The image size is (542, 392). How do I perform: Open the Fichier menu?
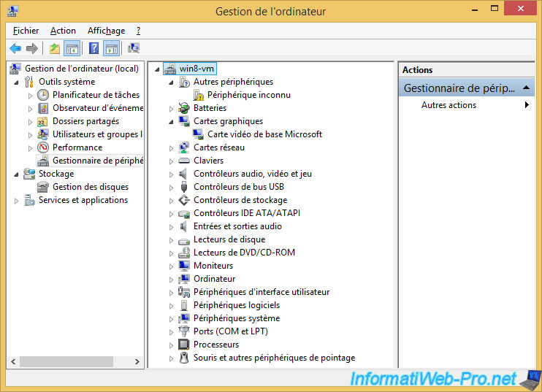tap(26, 31)
